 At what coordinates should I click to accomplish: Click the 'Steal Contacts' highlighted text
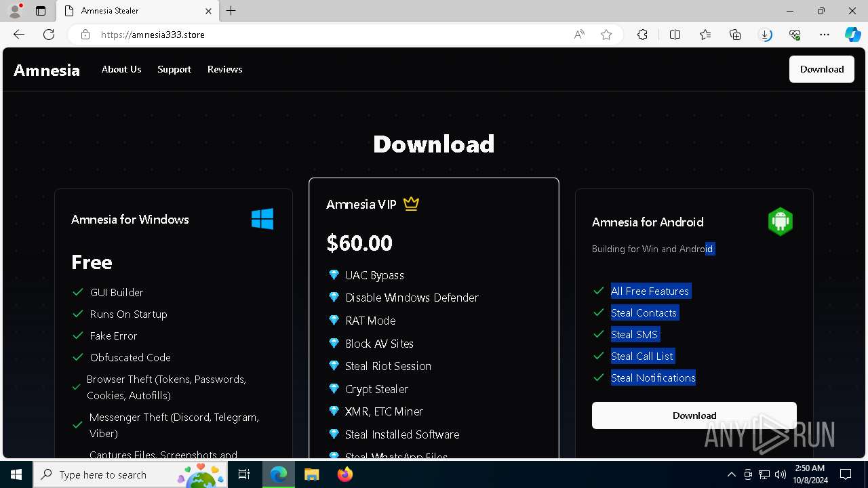(x=644, y=312)
